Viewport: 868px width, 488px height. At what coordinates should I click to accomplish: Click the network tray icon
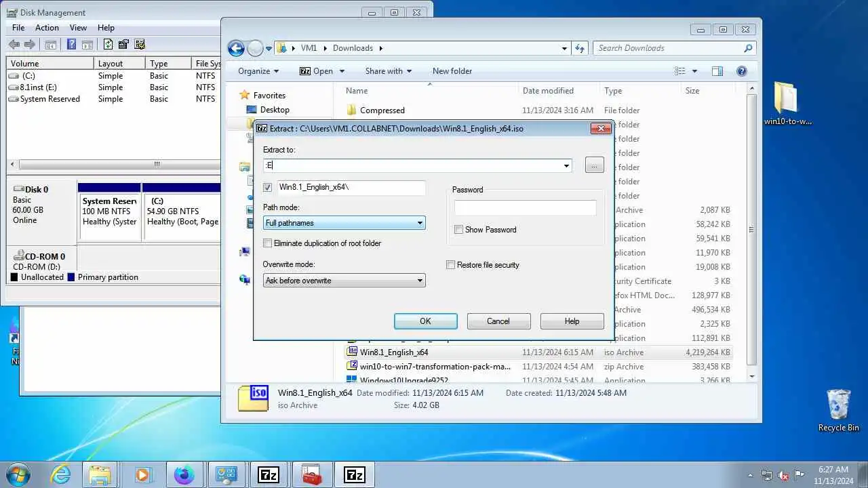pos(767,475)
